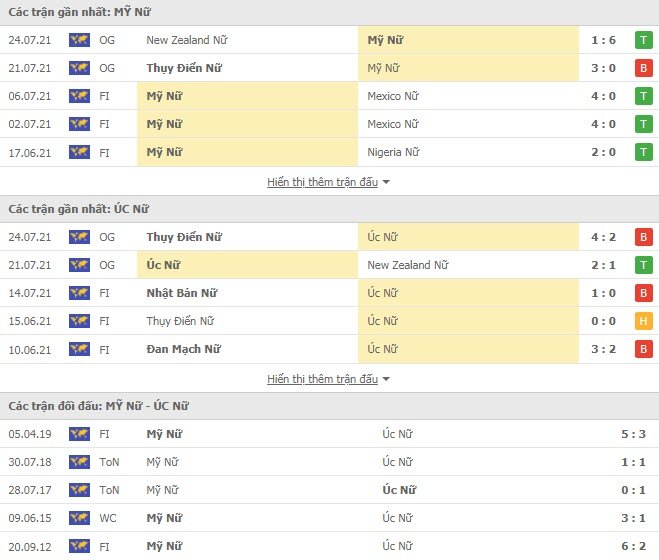Click the dropdown arrow beside first Hiển thị thêm trận đấu
This screenshot has height=560, width=659.
(386, 182)
